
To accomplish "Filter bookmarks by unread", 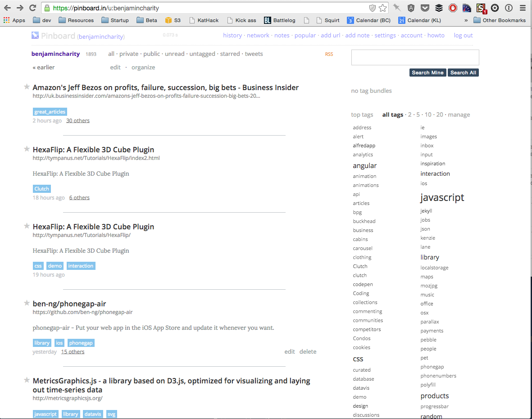I will click(175, 54).
